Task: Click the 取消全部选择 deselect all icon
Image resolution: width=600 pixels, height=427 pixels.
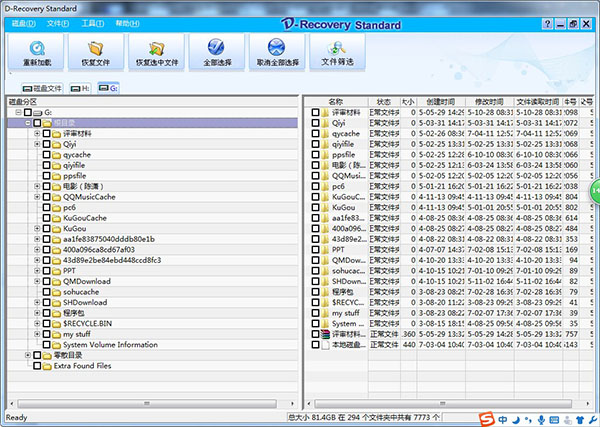Action: tap(277, 47)
